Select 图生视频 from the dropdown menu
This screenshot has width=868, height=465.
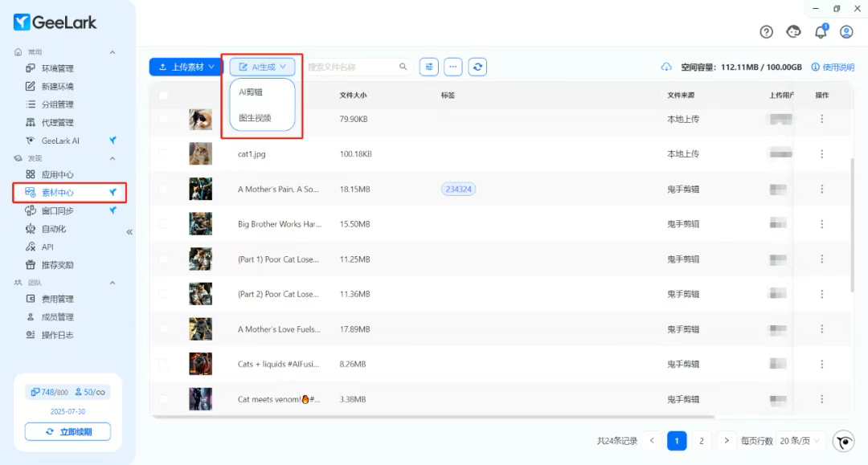point(255,118)
